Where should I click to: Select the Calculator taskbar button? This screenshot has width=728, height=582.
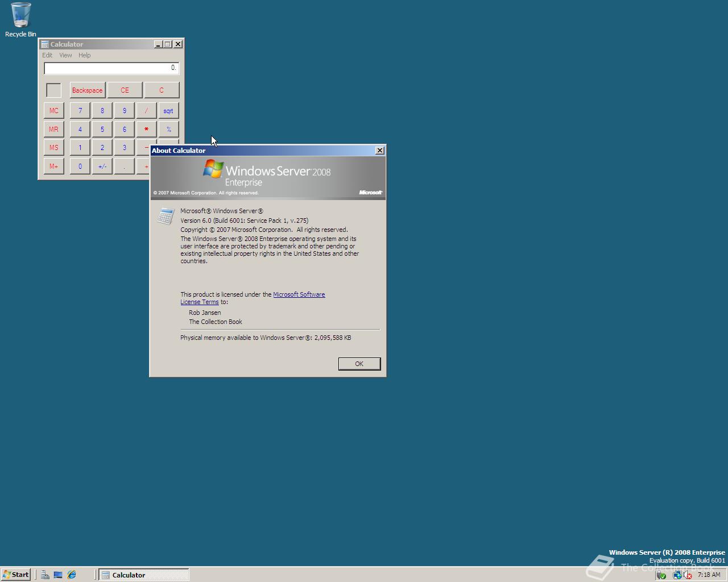(144, 575)
